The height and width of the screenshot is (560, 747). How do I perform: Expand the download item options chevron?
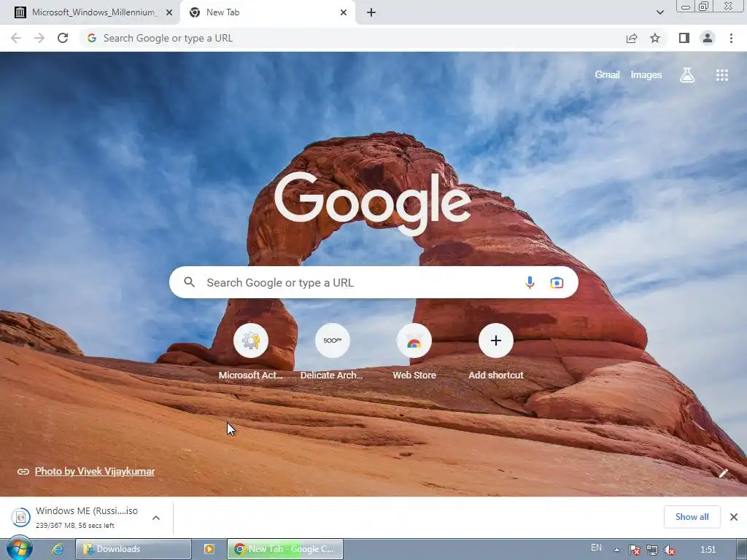[x=156, y=517]
